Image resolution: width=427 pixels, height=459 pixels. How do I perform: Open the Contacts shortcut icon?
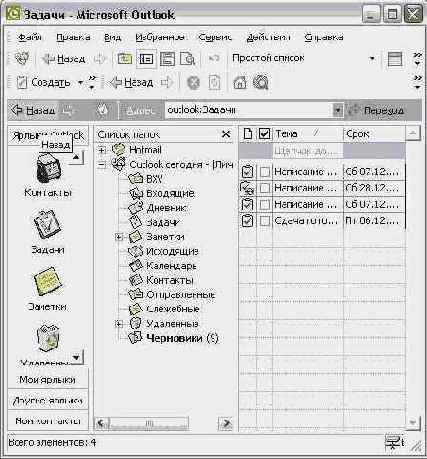coord(48,168)
